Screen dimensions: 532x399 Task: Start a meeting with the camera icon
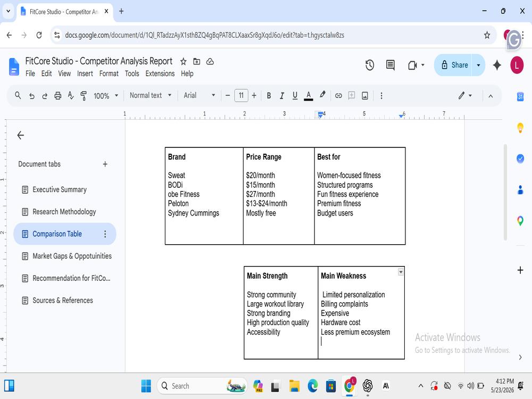[x=412, y=65]
